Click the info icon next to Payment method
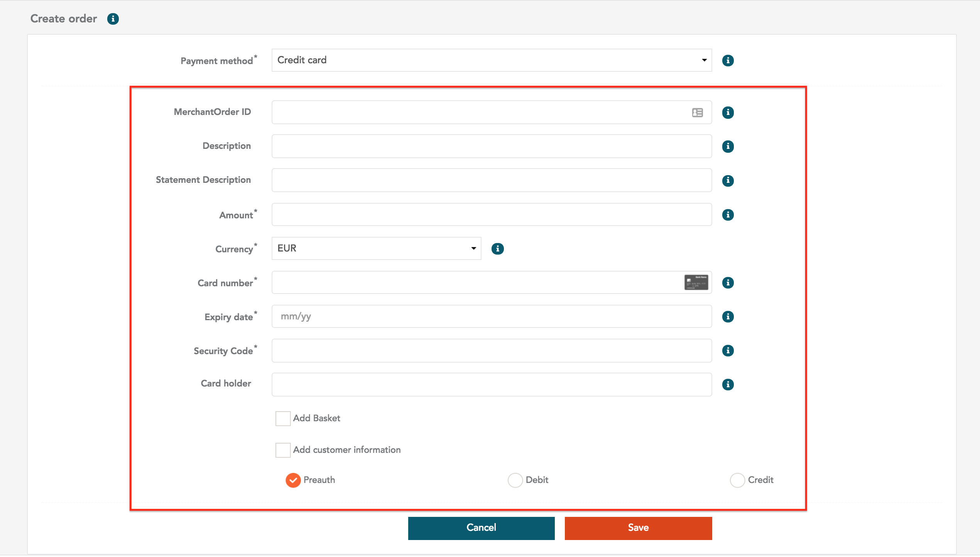The height and width of the screenshot is (557, 980). [x=728, y=61]
